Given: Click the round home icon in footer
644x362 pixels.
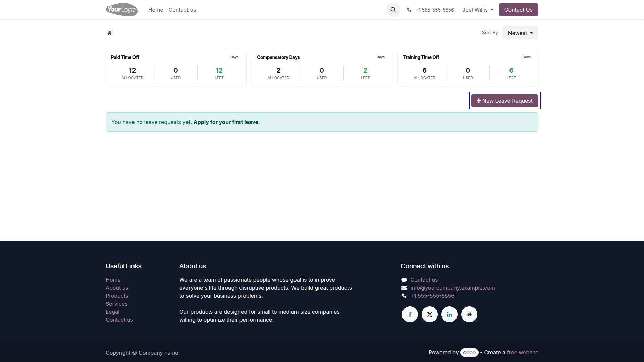Looking at the screenshot, I should click(x=469, y=314).
